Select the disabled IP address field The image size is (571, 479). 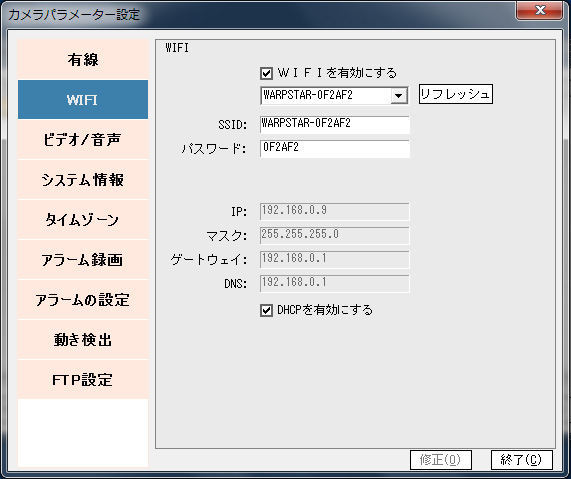point(335,212)
